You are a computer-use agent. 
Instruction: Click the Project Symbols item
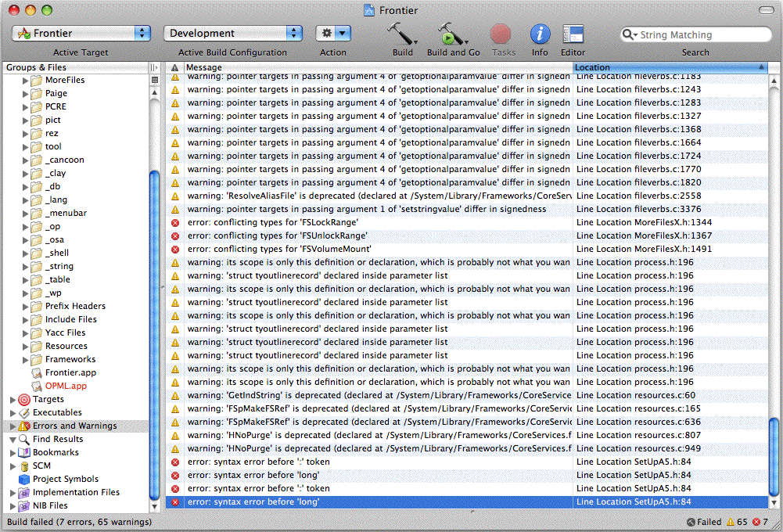point(65,479)
